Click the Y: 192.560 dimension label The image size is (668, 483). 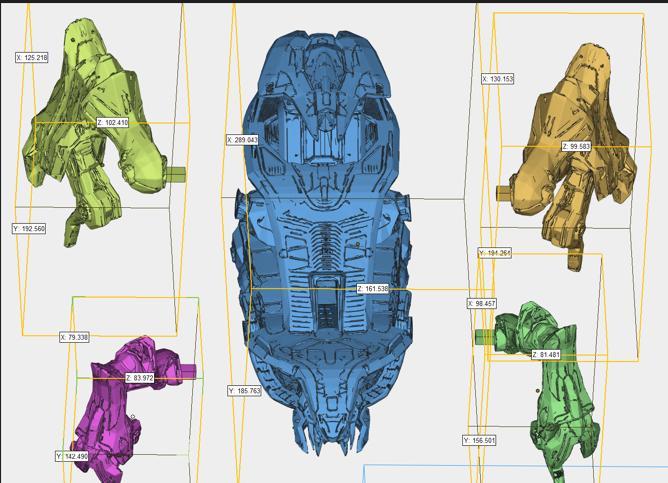pos(29,229)
